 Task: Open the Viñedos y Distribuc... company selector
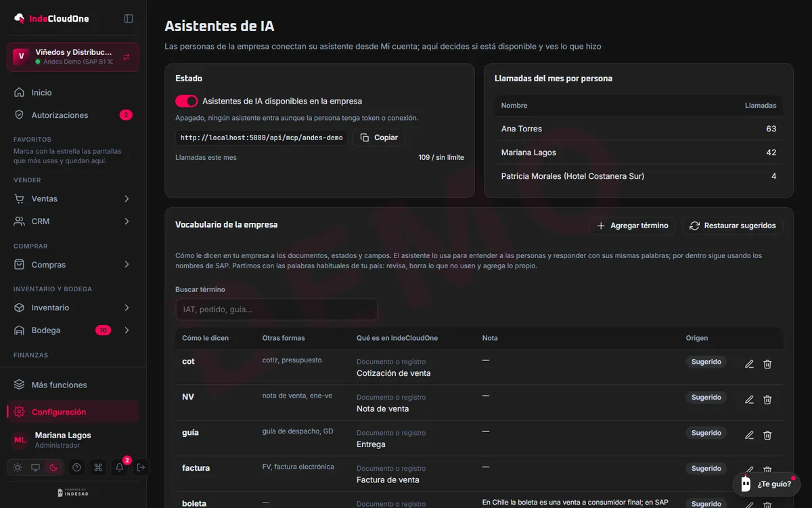[73, 57]
